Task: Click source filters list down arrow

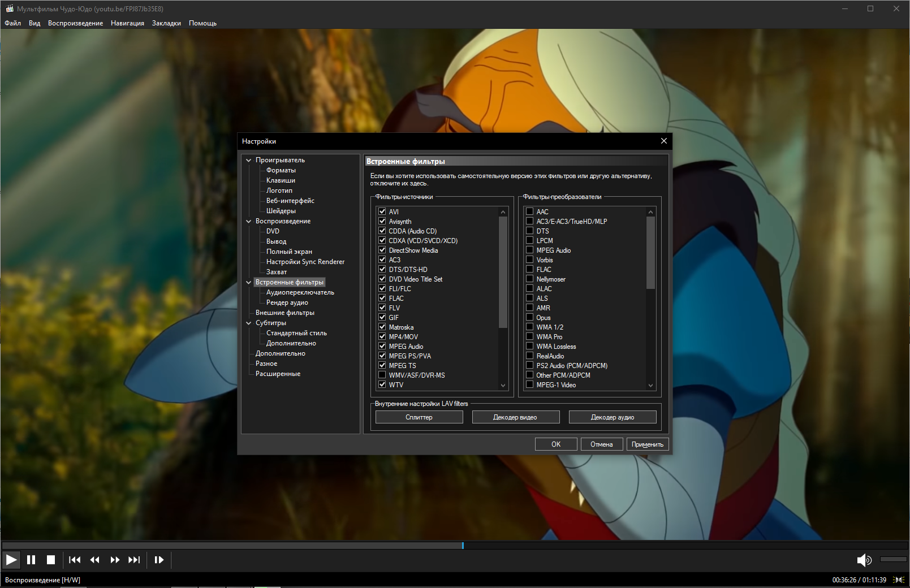Action: click(503, 386)
